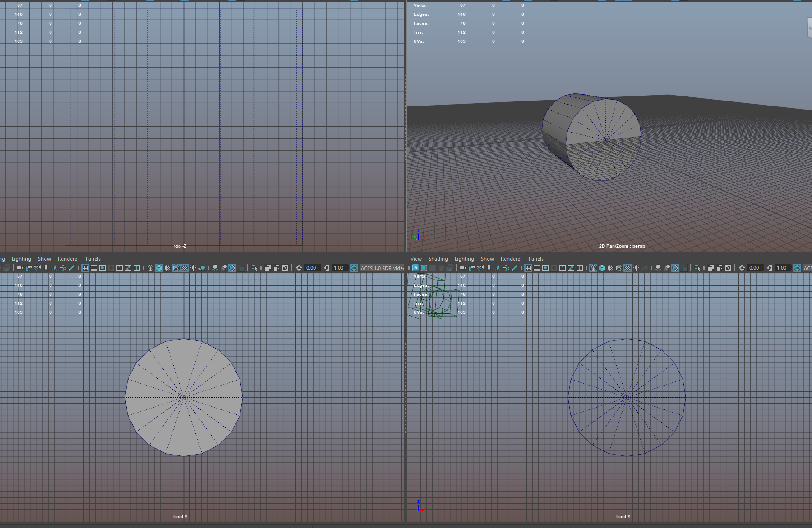Toggle isolate select in left panel toolbar
The width and height of the screenshot is (812, 528).
[254, 268]
